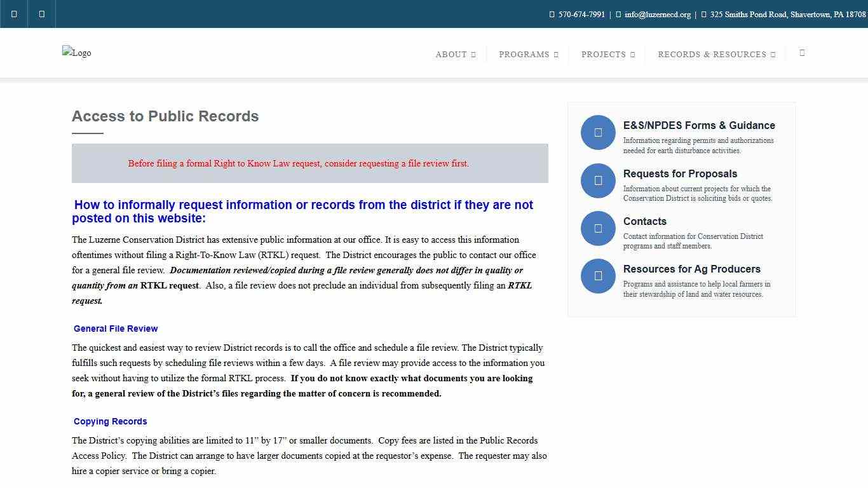Open the PROGRAMS dropdown chevron
The height and width of the screenshot is (488, 868).
(554, 55)
